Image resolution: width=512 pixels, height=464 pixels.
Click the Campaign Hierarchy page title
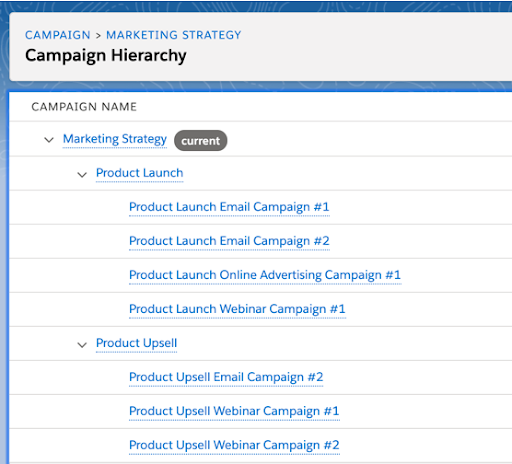pos(106,55)
